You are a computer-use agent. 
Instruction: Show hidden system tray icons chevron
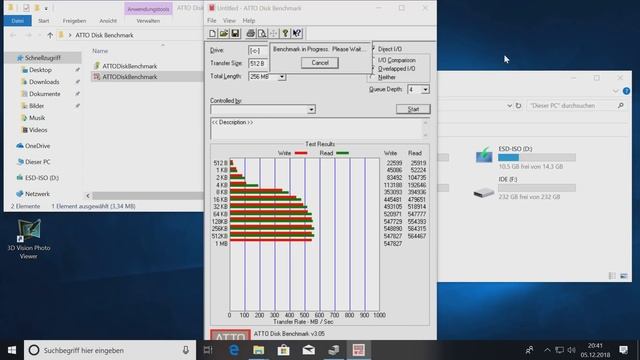click(547, 350)
